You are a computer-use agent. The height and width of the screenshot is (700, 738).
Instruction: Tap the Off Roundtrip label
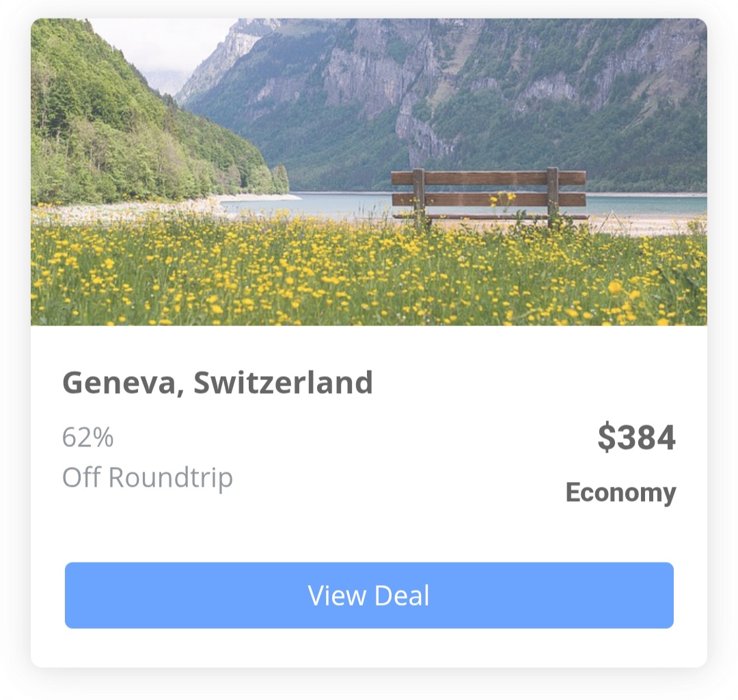point(148,477)
